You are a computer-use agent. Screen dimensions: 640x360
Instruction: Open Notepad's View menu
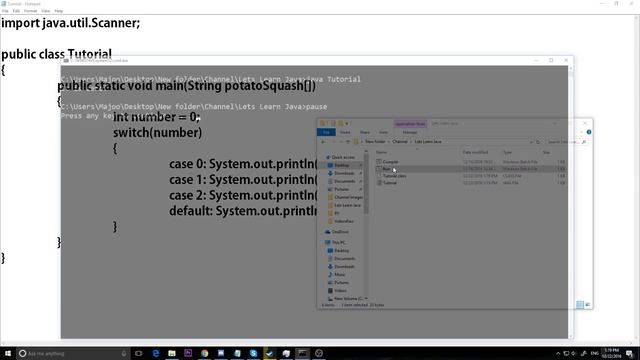[x=45, y=11]
